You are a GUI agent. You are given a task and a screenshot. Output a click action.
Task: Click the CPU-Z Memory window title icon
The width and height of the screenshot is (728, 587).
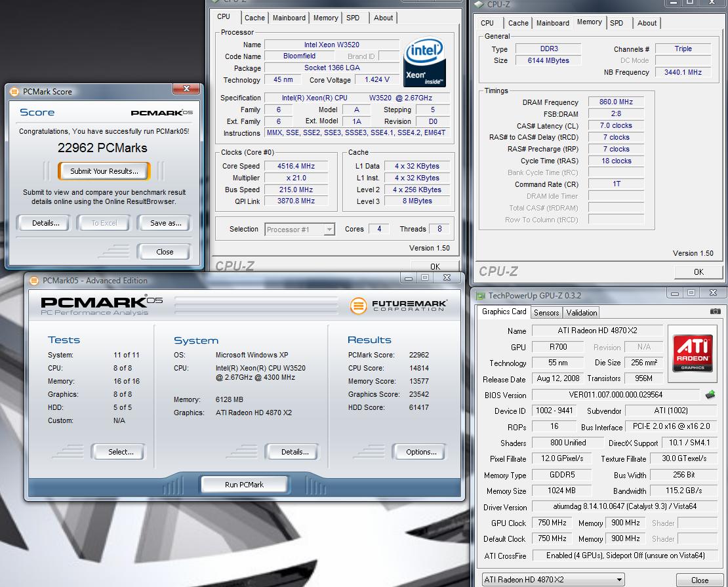[x=479, y=4]
